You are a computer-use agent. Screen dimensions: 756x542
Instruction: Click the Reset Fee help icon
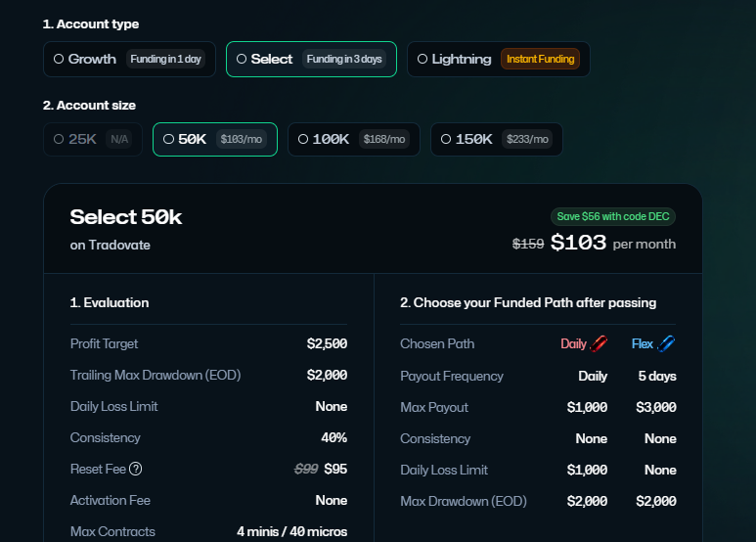point(136,469)
